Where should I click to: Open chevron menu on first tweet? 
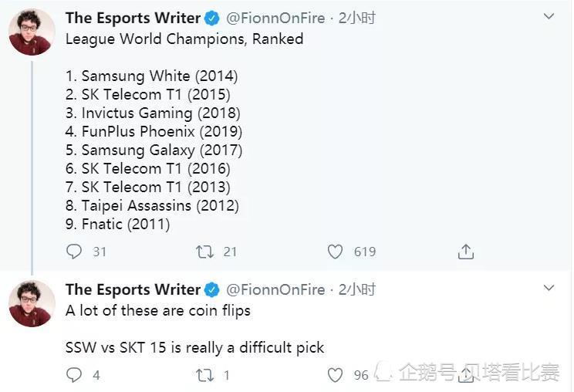pos(549,16)
